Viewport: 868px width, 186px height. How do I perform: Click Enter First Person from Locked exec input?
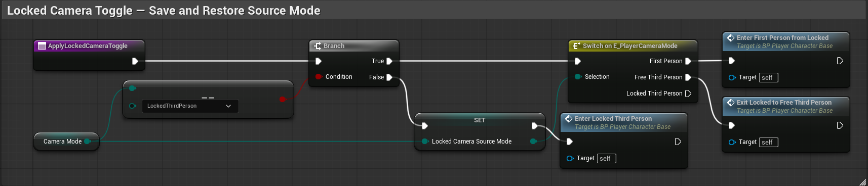[732, 61]
